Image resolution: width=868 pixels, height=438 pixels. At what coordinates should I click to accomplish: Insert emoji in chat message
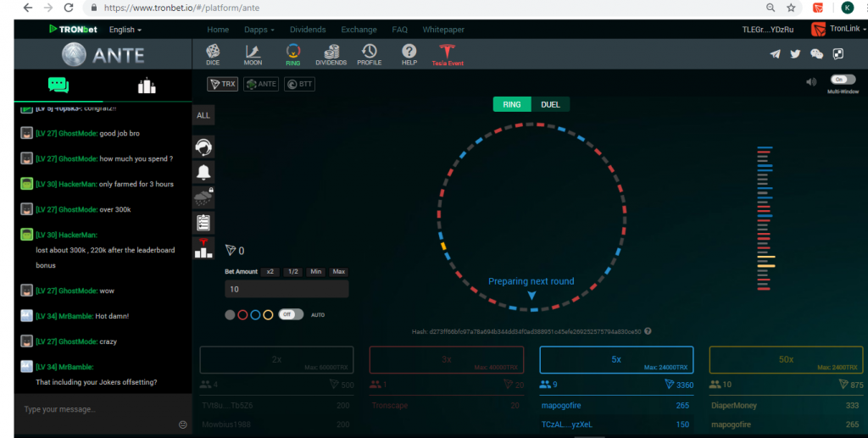click(183, 424)
